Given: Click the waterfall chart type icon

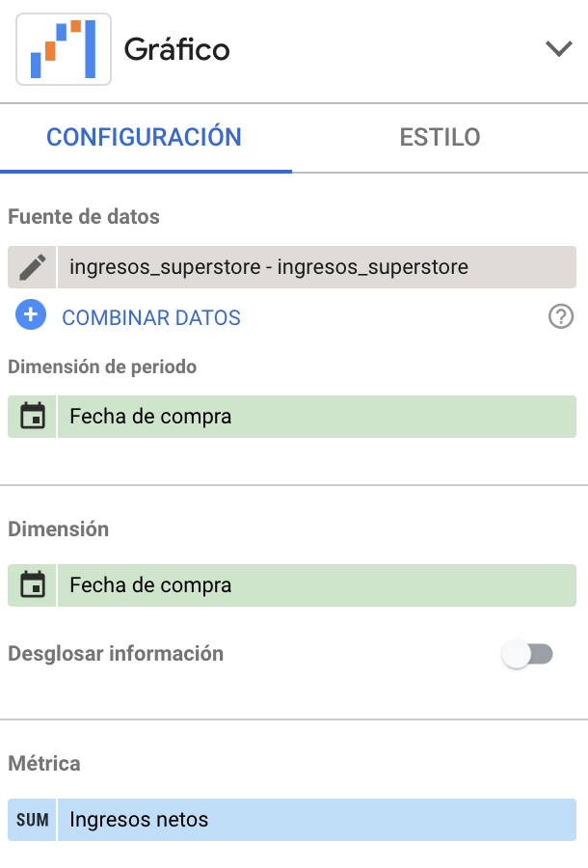Looking at the screenshot, I should [x=64, y=49].
